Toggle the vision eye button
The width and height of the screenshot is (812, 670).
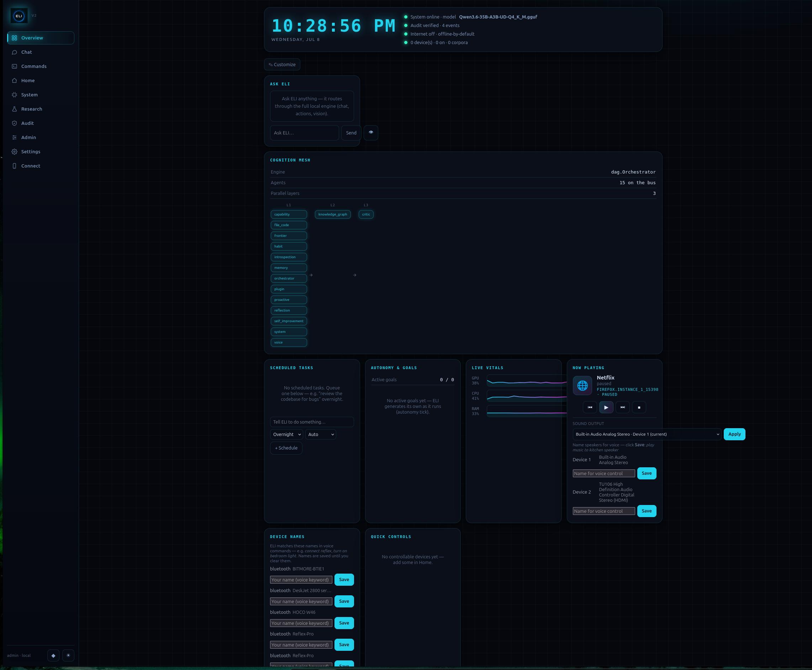371,133
